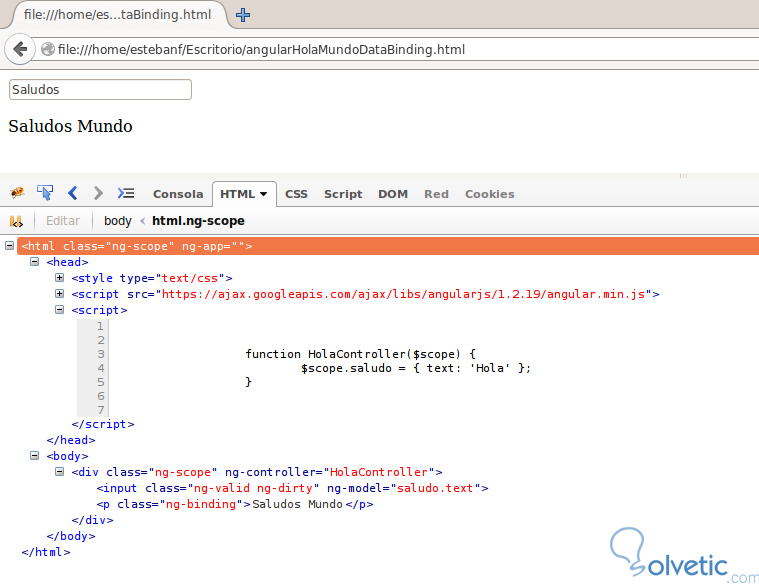Open the HTML tab options dropdown arrow
759x588 pixels.
coord(263,194)
